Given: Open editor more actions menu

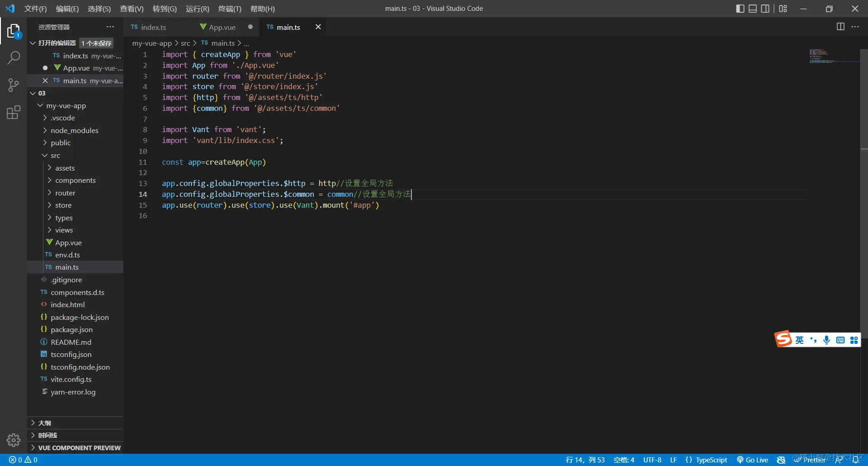Looking at the screenshot, I should click(x=855, y=27).
